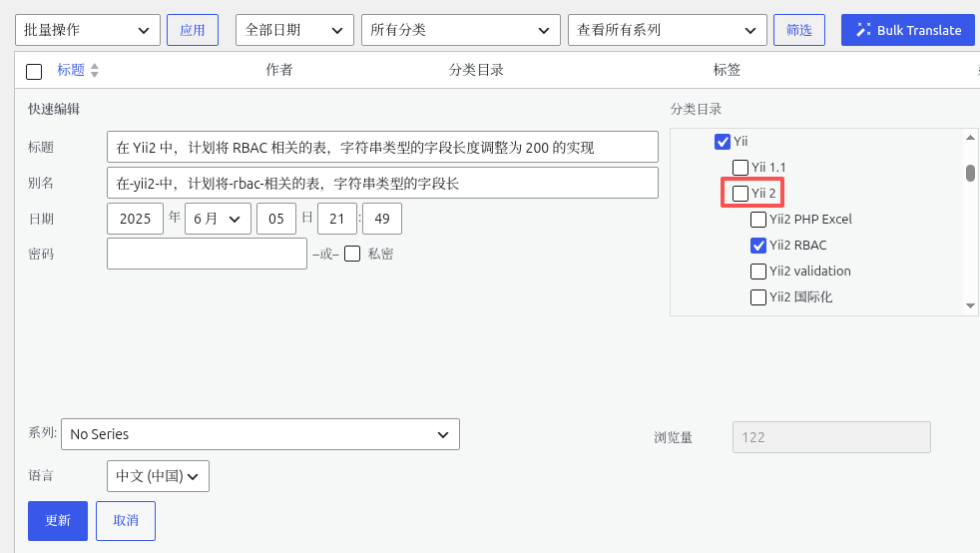980x553 pixels.
Task: Open the 所有分类 category filter dropdown
Action: (461, 30)
